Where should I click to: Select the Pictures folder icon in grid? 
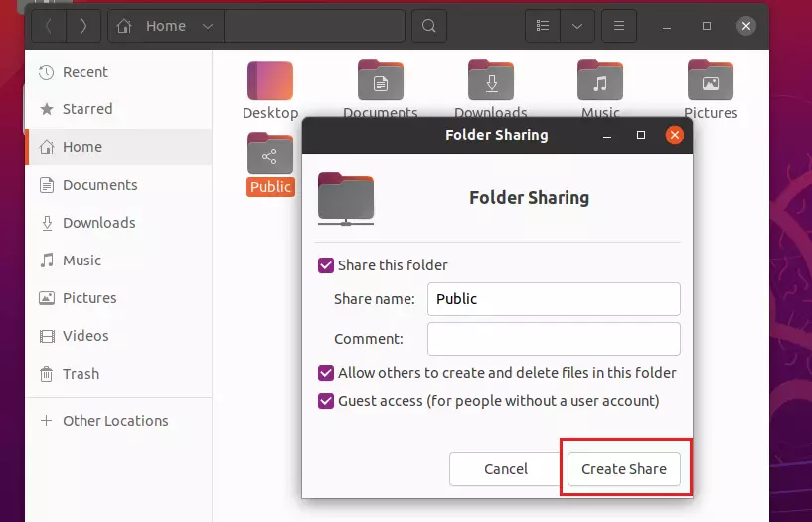(x=711, y=81)
